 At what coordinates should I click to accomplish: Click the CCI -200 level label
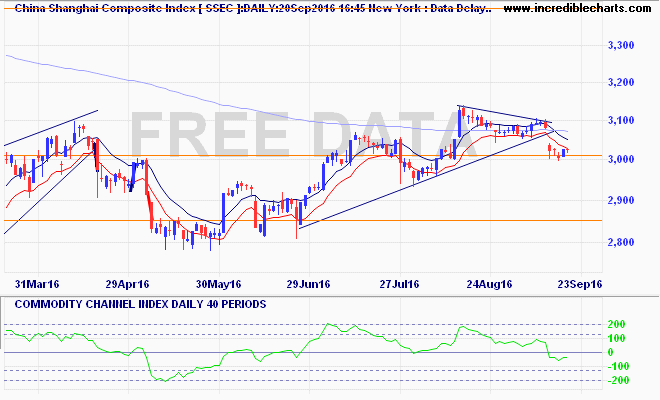coord(619,381)
